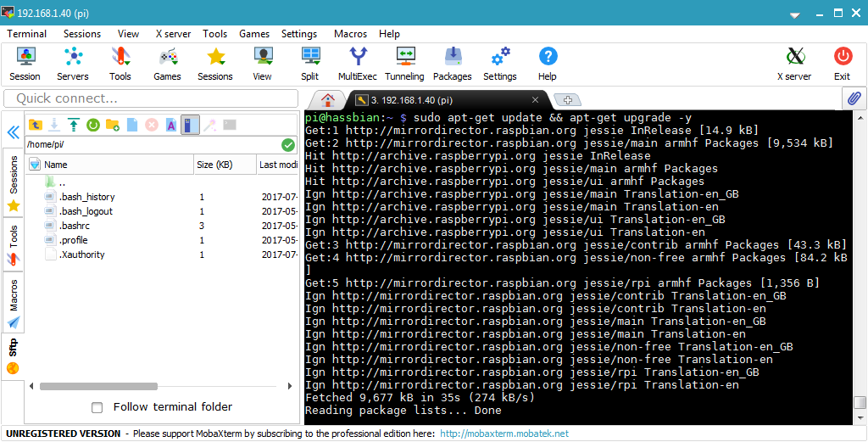Open the Help menu in menu bar
868x442 pixels.
(x=389, y=34)
